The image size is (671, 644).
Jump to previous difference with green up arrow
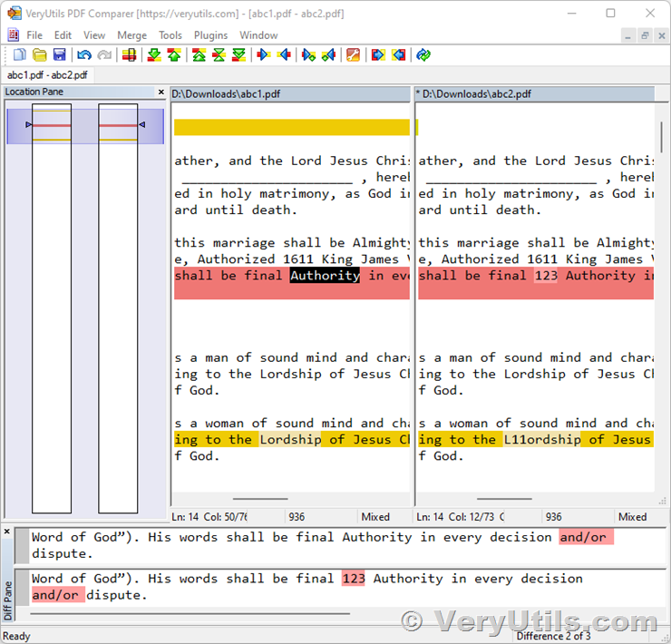click(174, 54)
